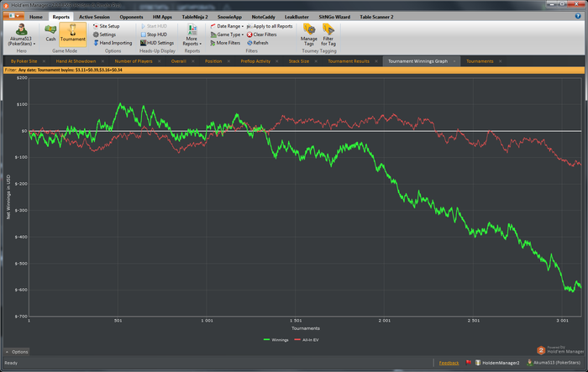Expand the Game Type filter

[x=227, y=34]
